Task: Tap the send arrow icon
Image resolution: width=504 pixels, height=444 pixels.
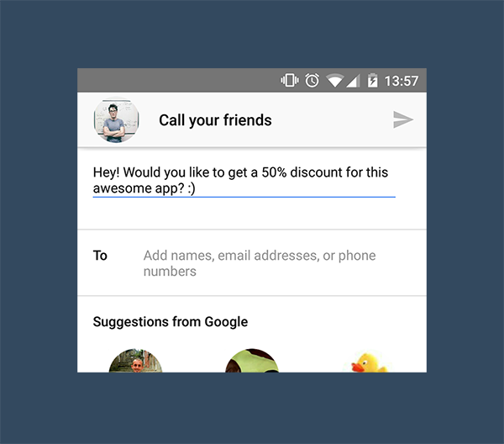Action: click(403, 120)
